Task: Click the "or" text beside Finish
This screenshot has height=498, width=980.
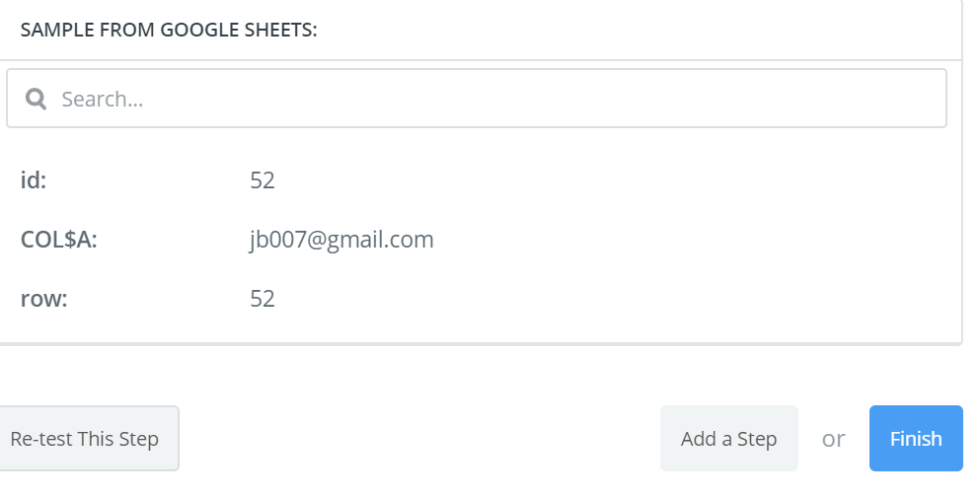Action: [x=833, y=439]
